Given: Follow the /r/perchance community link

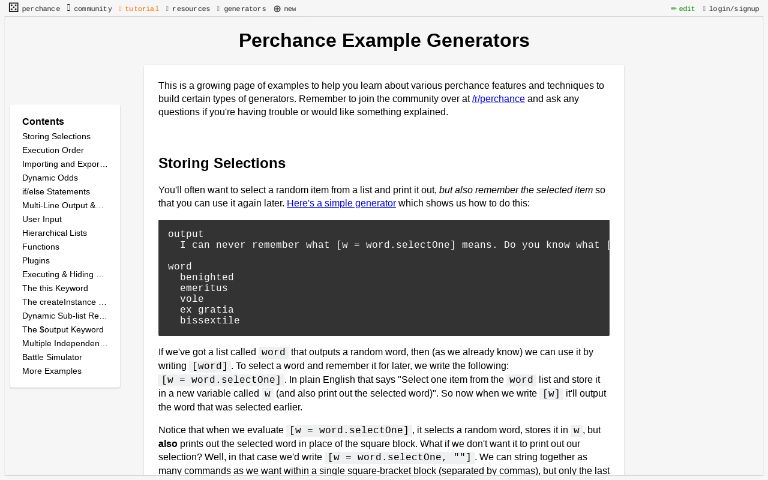Looking at the screenshot, I should tap(498, 99).
